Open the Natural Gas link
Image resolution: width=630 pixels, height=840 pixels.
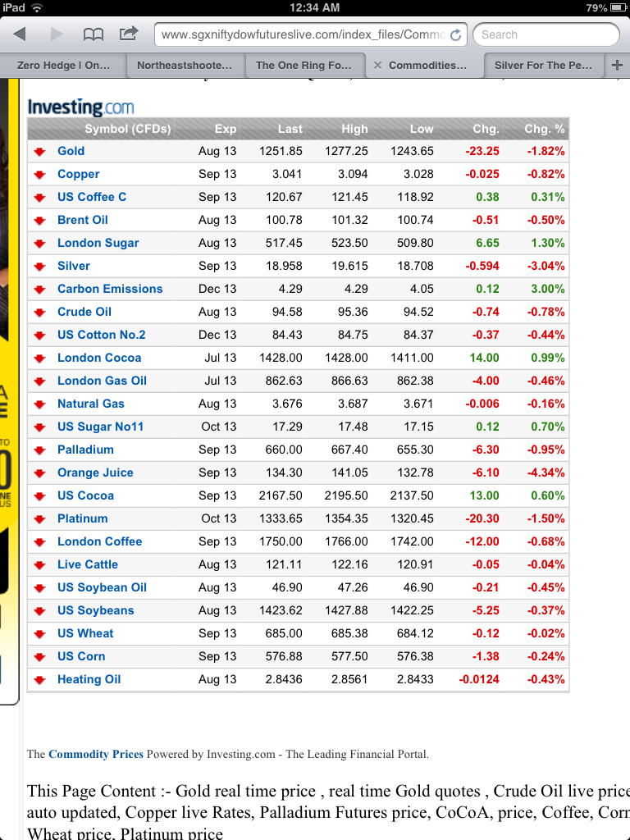[x=90, y=404]
